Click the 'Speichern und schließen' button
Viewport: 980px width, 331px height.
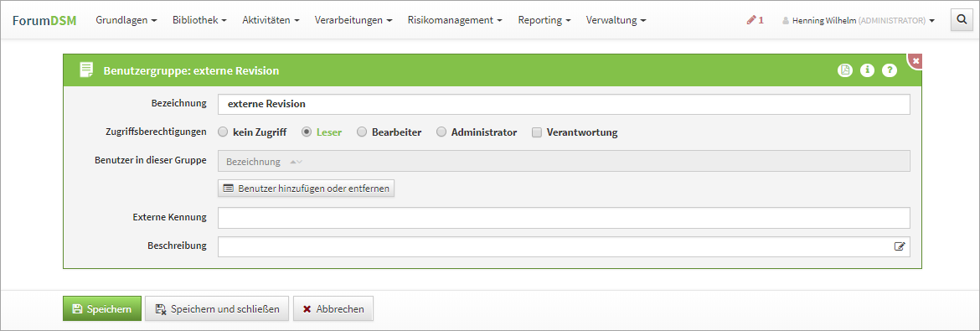coord(217,308)
